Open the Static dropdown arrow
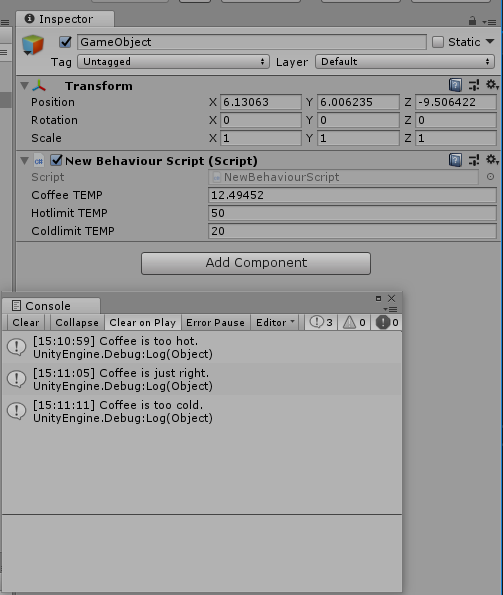The width and height of the screenshot is (503, 595). [x=490, y=41]
